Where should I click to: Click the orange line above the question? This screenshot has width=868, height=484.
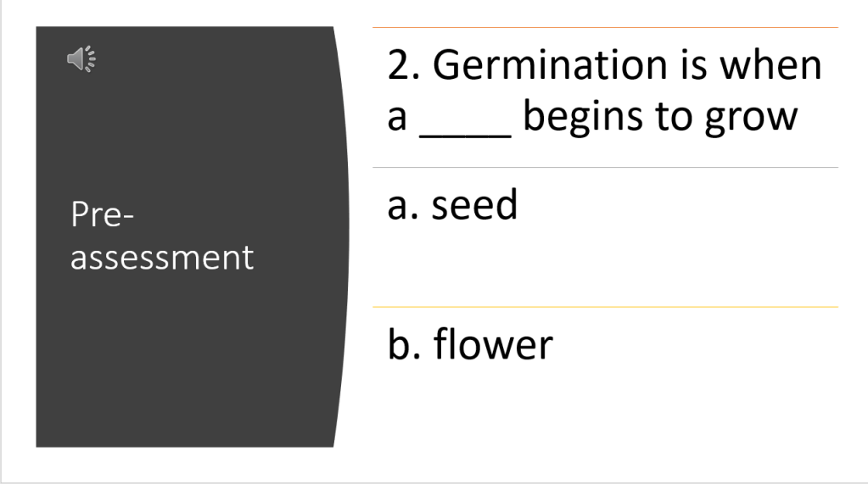(x=604, y=28)
